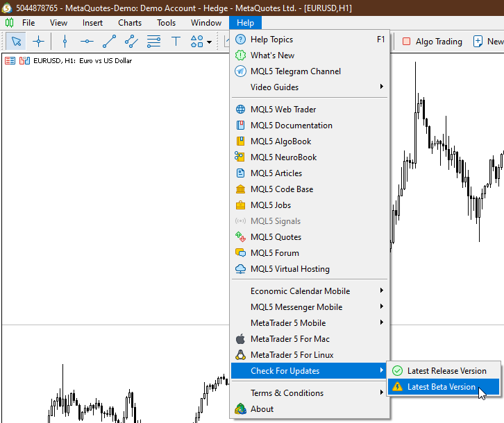The width and height of the screenshot is (504, 423).
Task: Open MQL5 Documentation
Action: [310, 126]
